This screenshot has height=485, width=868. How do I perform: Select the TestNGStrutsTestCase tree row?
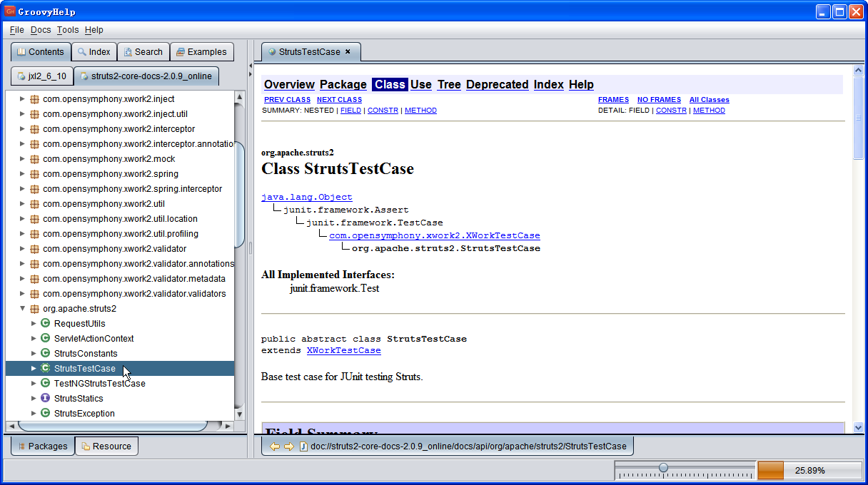click(x=120, y=384)
